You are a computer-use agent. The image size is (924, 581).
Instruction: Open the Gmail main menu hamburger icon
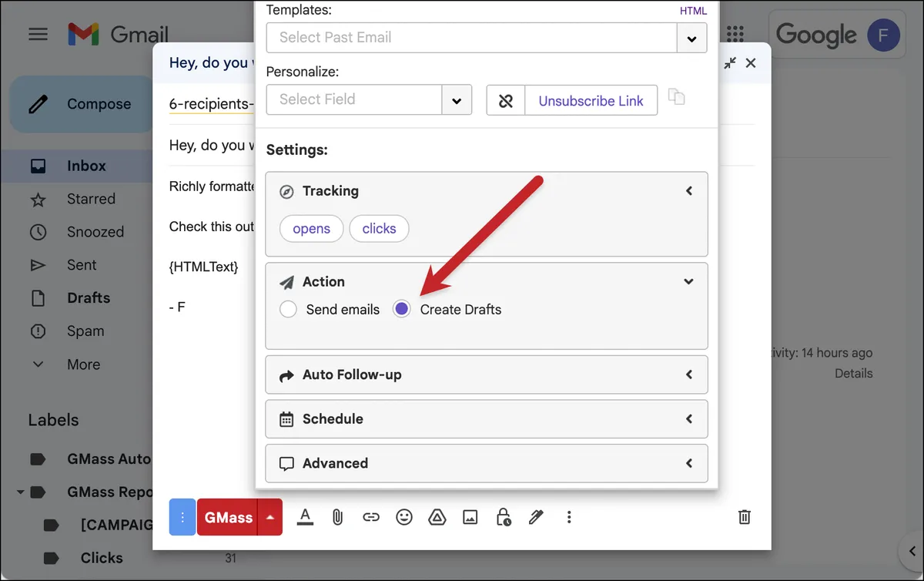tap(38, 35)
